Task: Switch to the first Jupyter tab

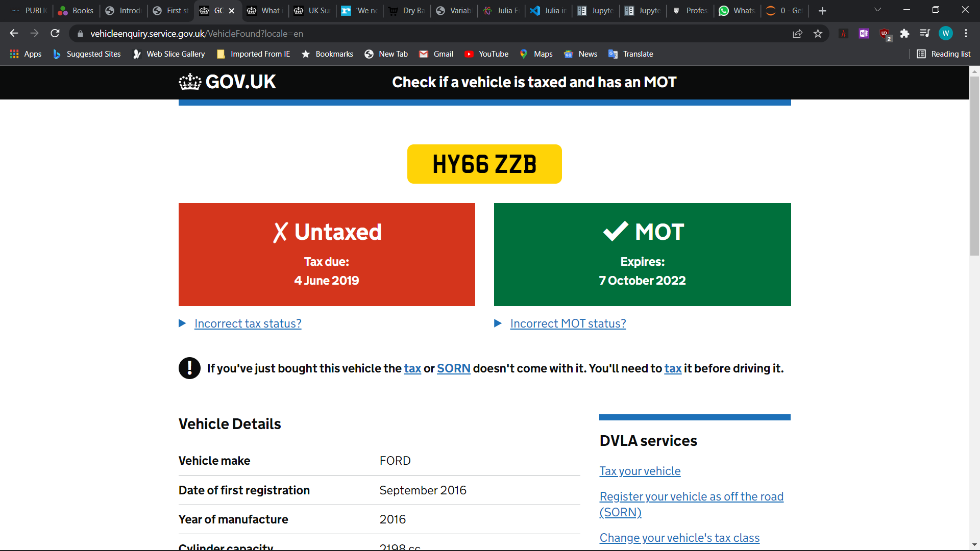Action: click(596, 11)
